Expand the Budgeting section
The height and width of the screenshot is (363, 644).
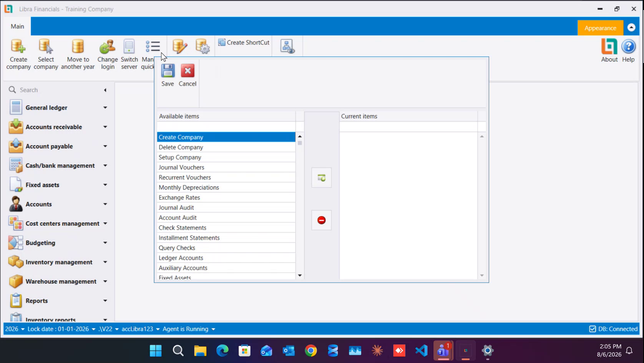point(105,243)
